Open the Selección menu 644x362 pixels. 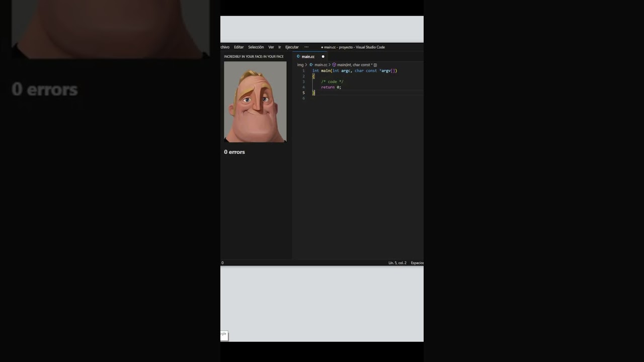[x=256, y=47]
